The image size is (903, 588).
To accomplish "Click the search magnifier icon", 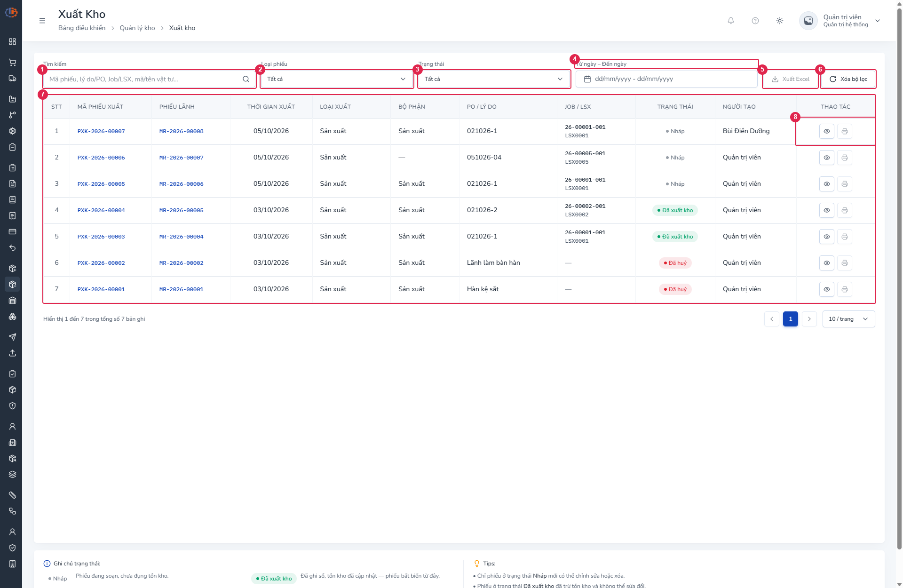I will pos(246,79).
